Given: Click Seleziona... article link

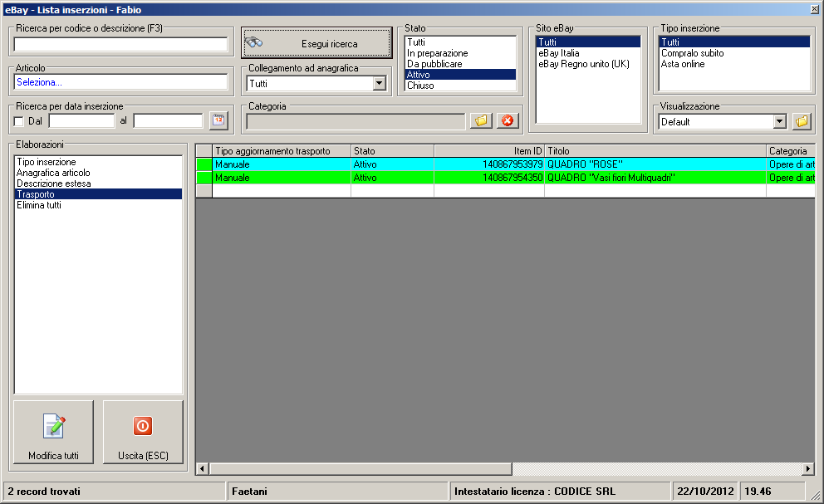Looking at the screenshot, I should point(39,82).
